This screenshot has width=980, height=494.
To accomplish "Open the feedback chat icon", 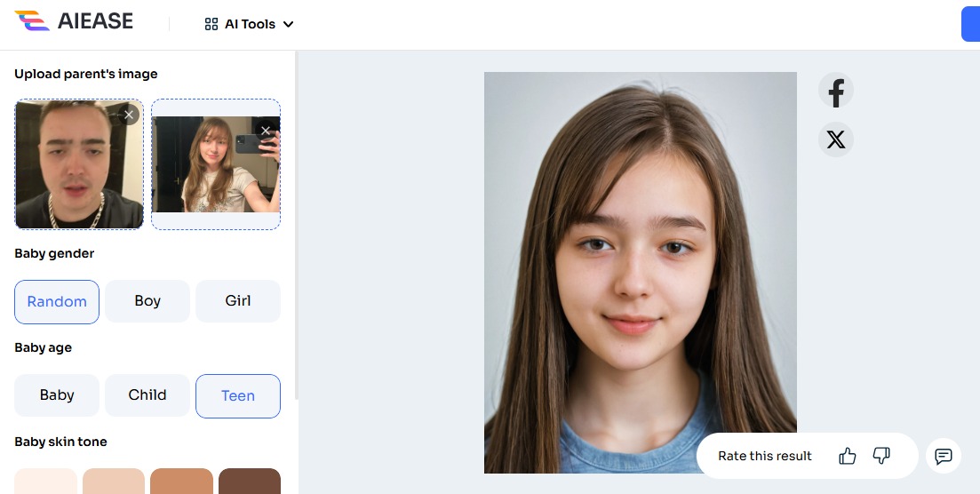I will (x=943, y=456).
